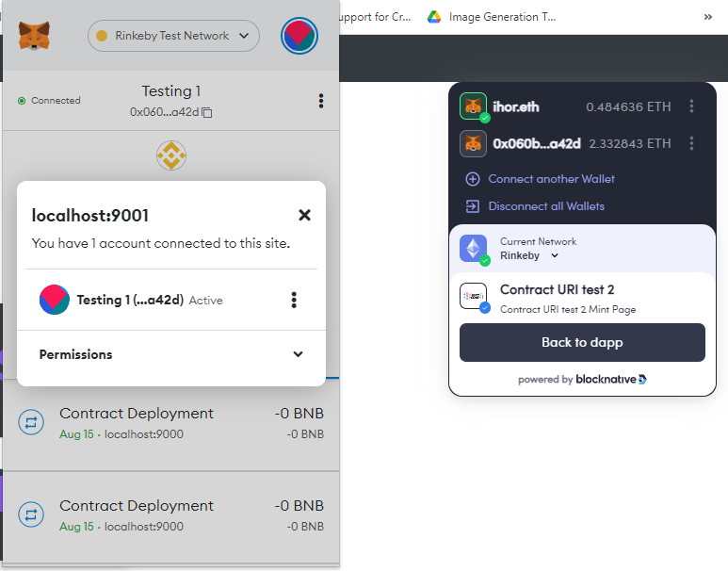The image size is (728, 571).
Task: Click Disconnect all Wallets link
Action: click(x=546, y=206)
